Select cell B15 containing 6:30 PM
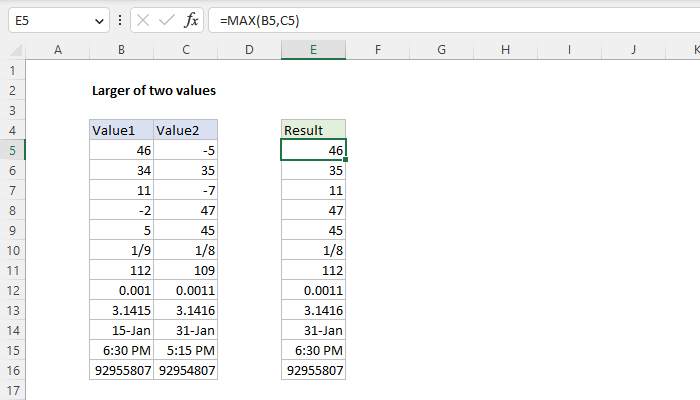Image resolution: width=700 pixels, height=400 pixels. (121, 350)
